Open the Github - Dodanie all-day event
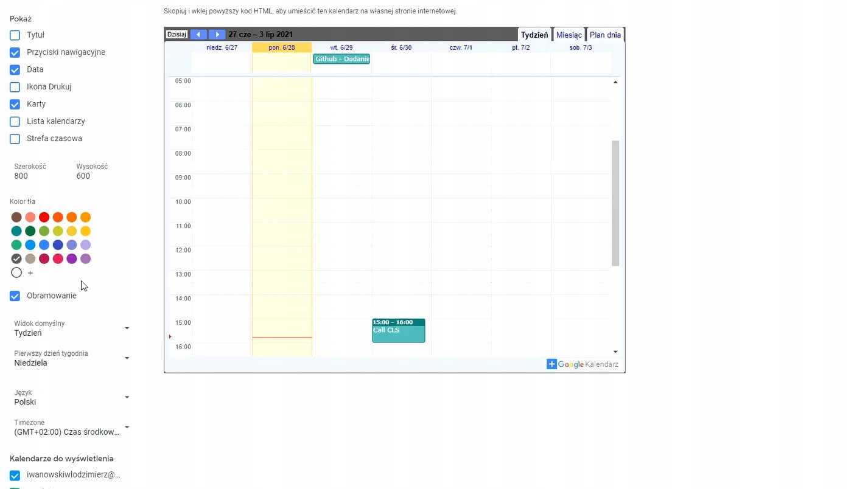The width and height of the screenshot is (868, 489). point(341,59)
